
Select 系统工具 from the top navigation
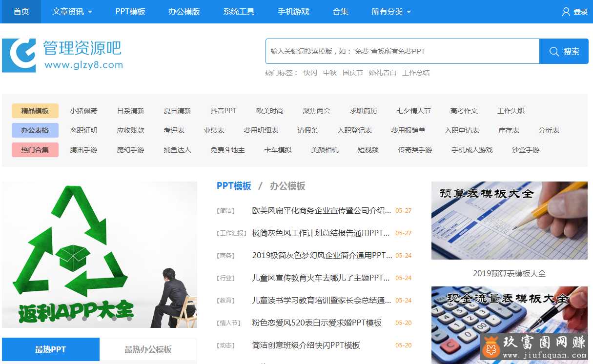coord(239,12)
